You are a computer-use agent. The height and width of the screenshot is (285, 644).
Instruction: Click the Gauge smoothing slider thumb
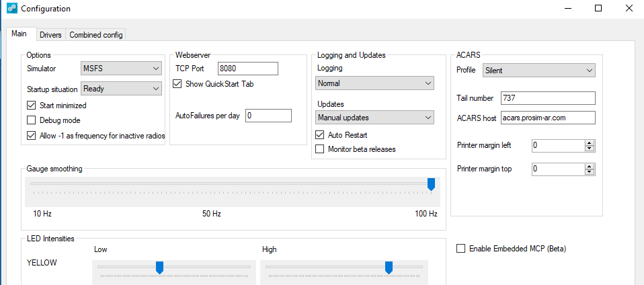point(431,184)
